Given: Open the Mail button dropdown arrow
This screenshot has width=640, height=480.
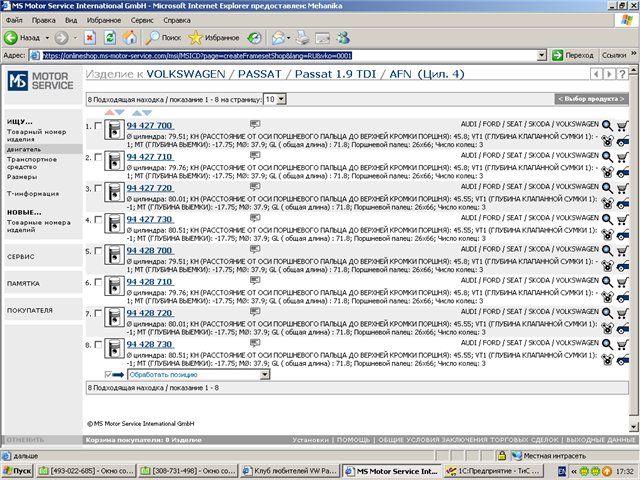Looking at the screenshot, I should (288, 38).
